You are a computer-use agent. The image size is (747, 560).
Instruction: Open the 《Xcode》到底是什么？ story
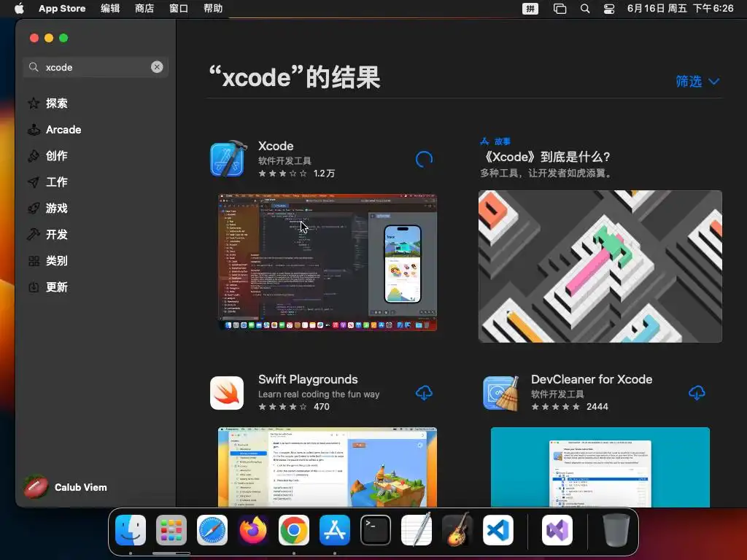coord(547,157)
